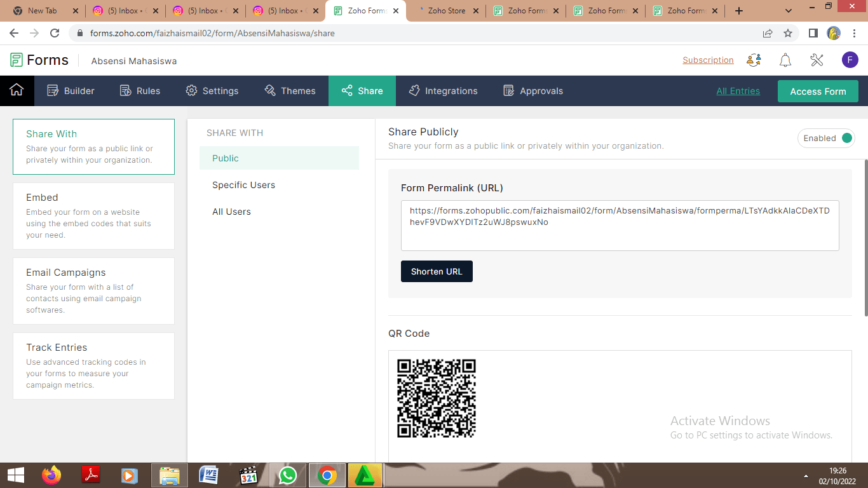Choose Public under Share With
The width and height of the screenshot is (868, 488).
click(279, 158)
